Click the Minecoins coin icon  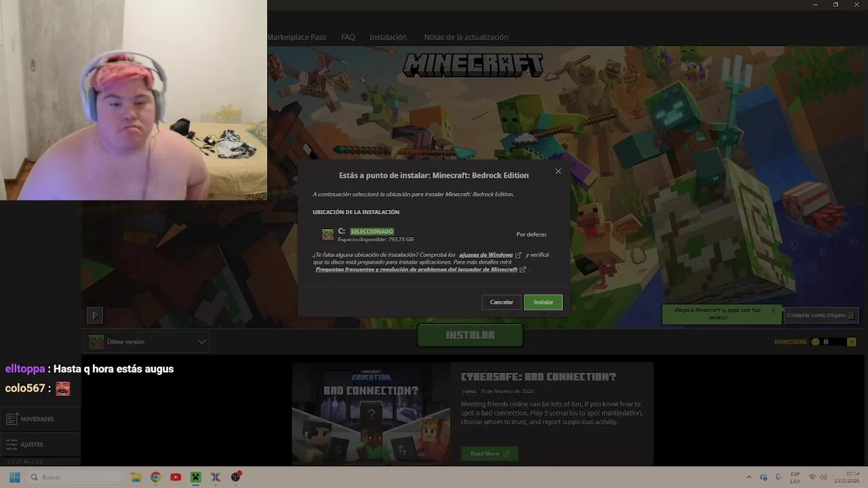click(x=816, y=342)
